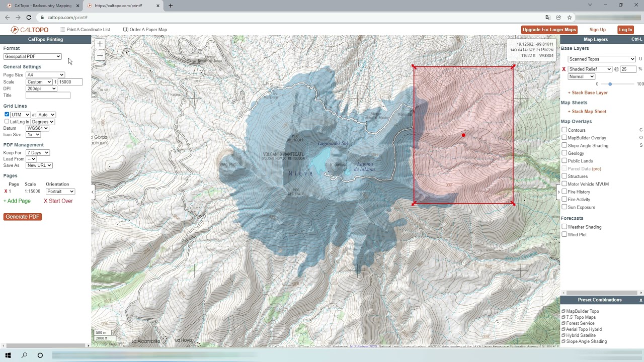Click the Start Over link
644x362 pixels.
coord(58,201)
